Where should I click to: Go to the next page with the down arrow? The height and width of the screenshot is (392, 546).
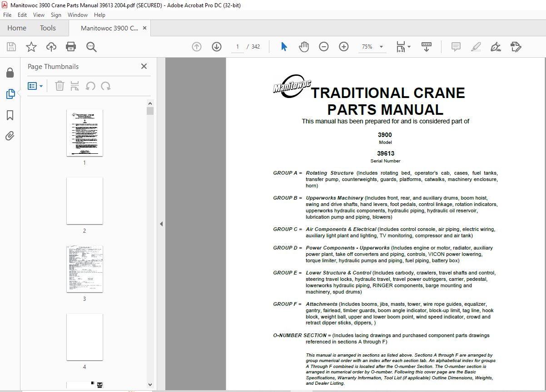tap(217, 47)
